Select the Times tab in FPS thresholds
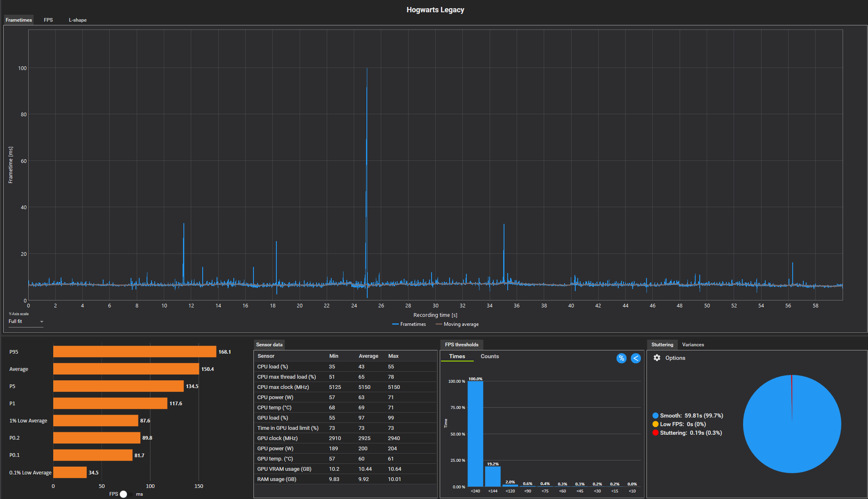 (x=457, y=357)
